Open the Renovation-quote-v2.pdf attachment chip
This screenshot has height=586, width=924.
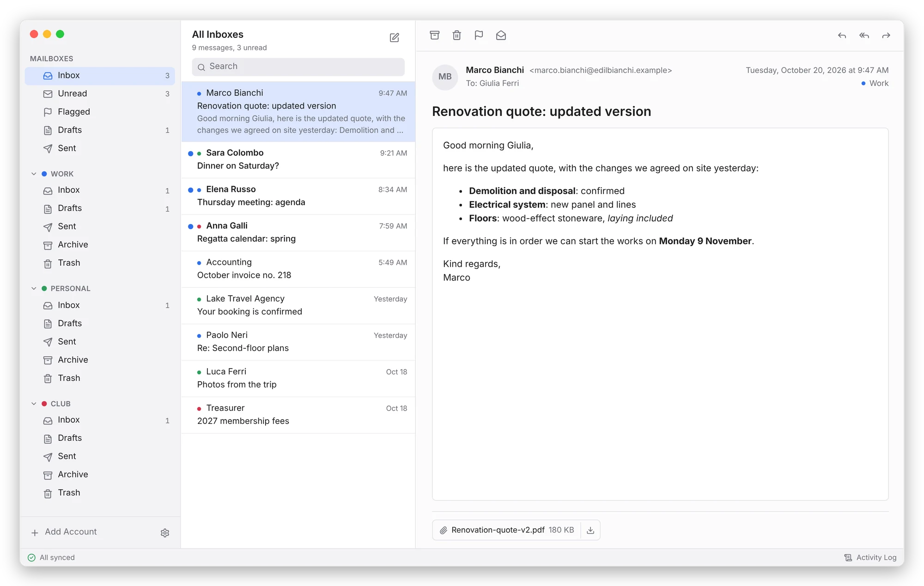tap(507, 530)
